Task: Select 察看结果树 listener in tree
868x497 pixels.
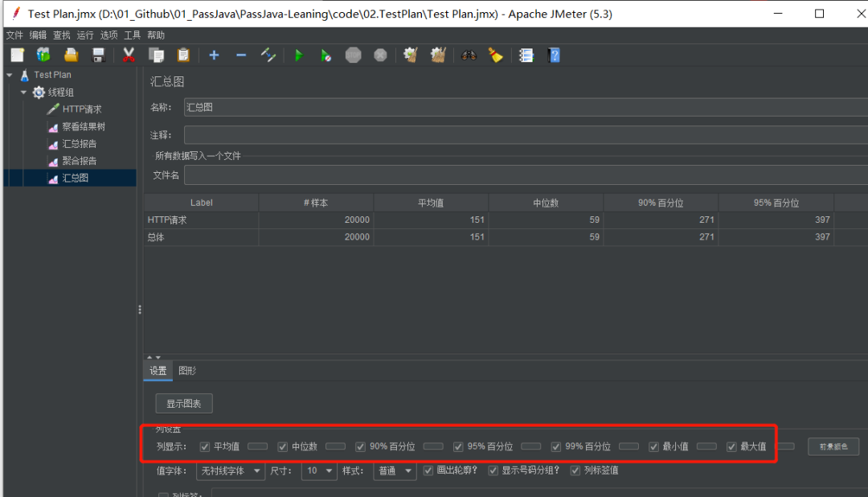Action: (x=84, y=126)
